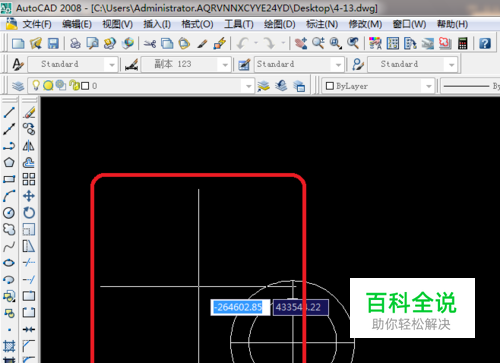The image size is (500, 363).
Task: Open the QuickCalc calculator
Action: click(463, 43)
